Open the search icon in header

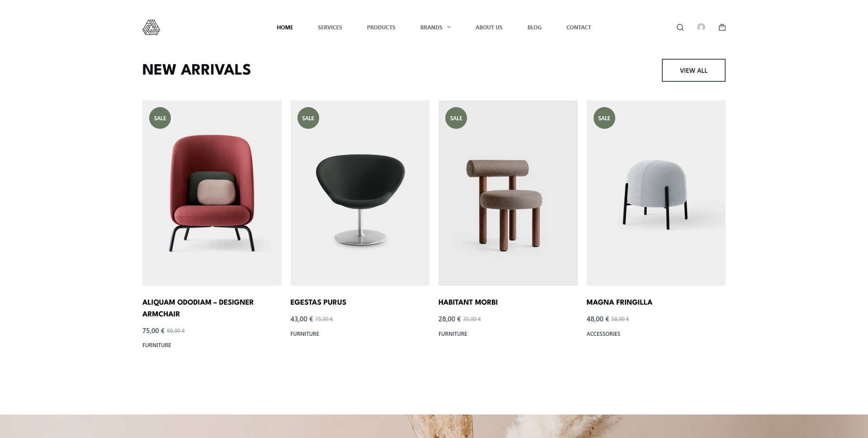click(x=680, y=28)
